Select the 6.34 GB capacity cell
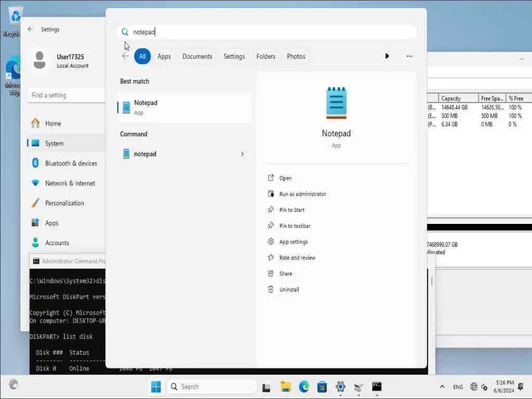 click(449, 124)
